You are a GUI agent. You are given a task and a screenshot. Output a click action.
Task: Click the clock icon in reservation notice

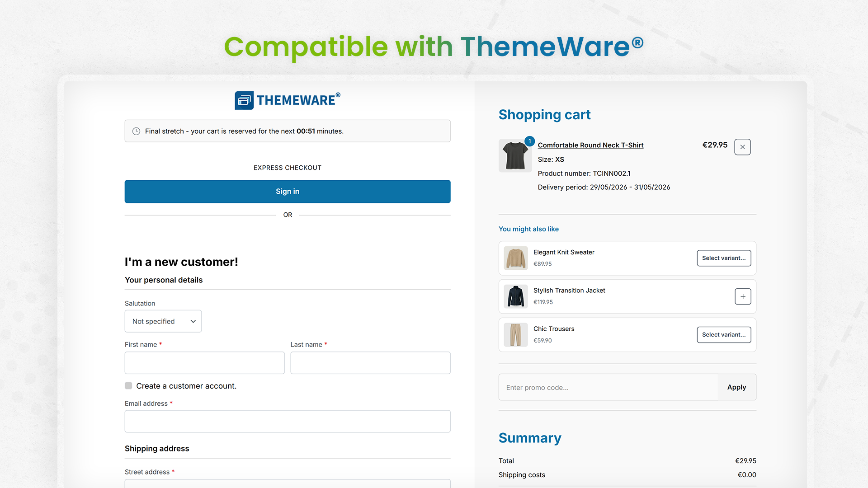[x=136, y=131]
